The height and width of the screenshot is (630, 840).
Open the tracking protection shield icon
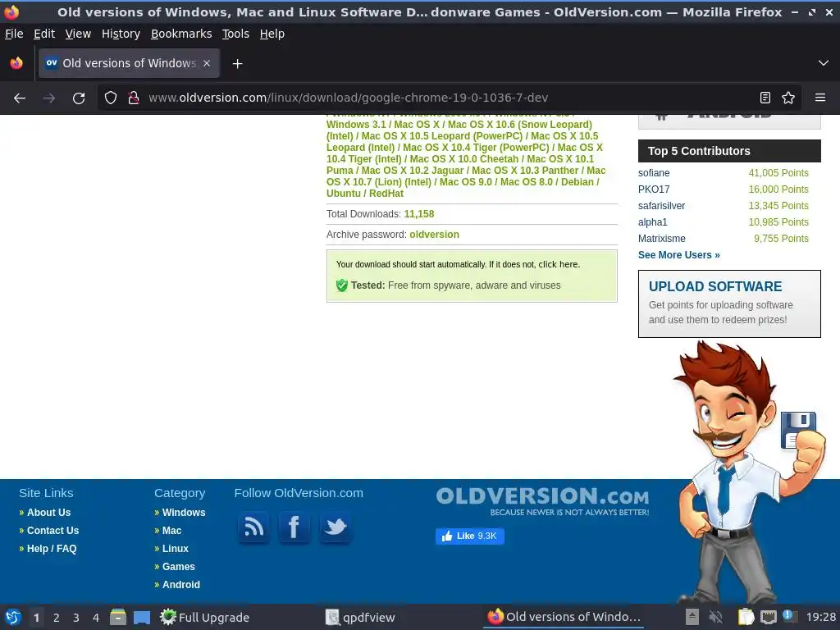click(x=111, y=98)
